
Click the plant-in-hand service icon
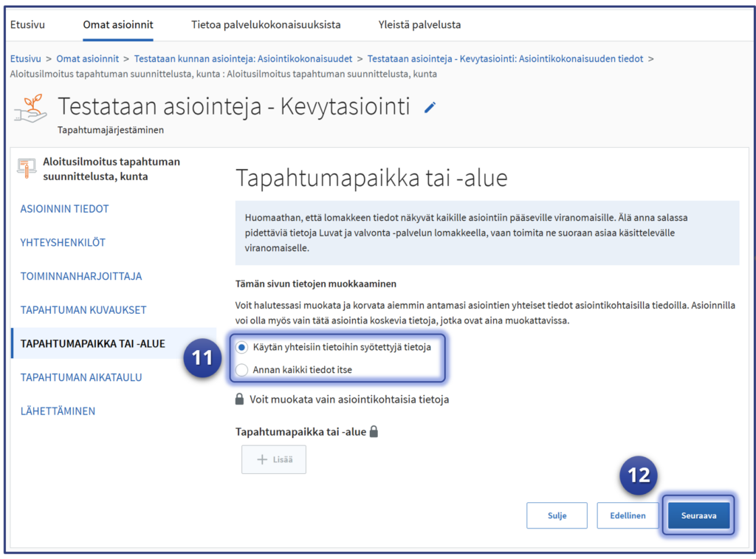pos(30,109)
